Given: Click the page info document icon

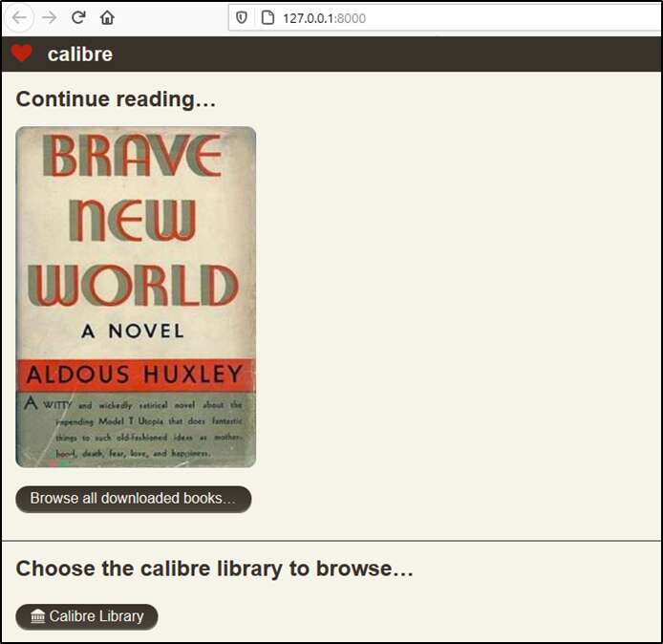Looking at the screenshot, I should tap(267, 18).
